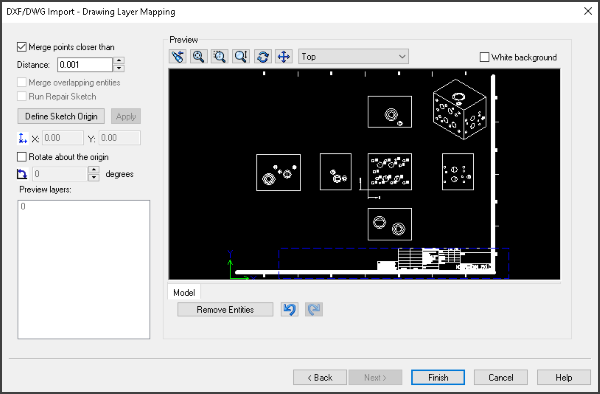Increase rotation degrees with up arrow
The image size is (600, 394).
[94, 169]
